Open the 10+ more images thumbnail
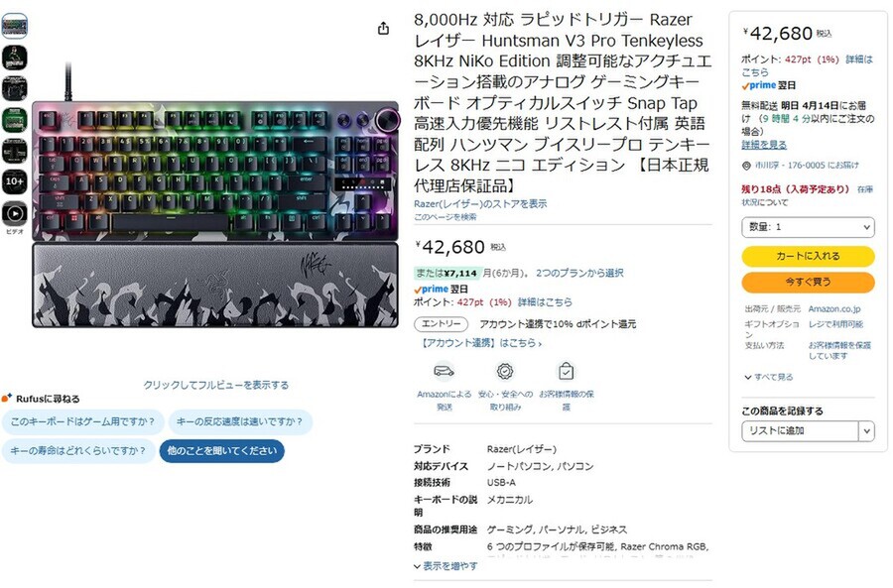The width and height of the screenshot is (893, 588). point(14,181)
